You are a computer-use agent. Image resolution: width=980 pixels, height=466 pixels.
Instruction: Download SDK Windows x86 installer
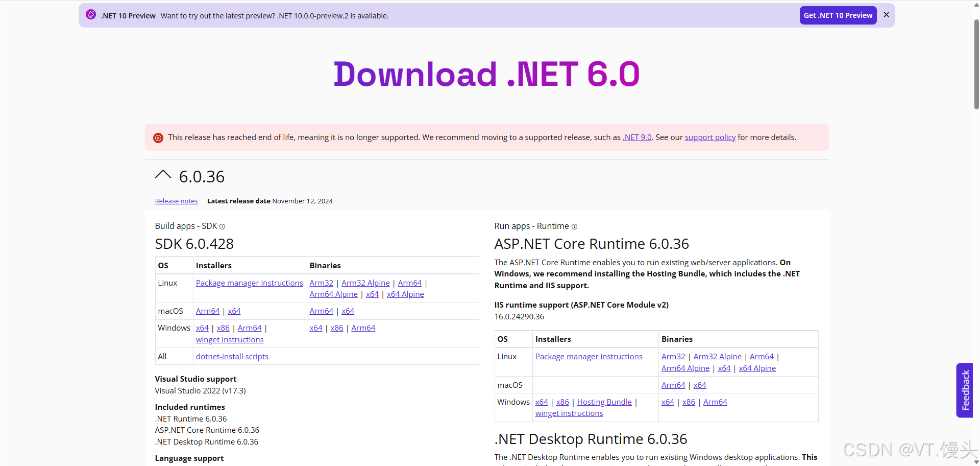pyautogui.click(x=223, y=328)
